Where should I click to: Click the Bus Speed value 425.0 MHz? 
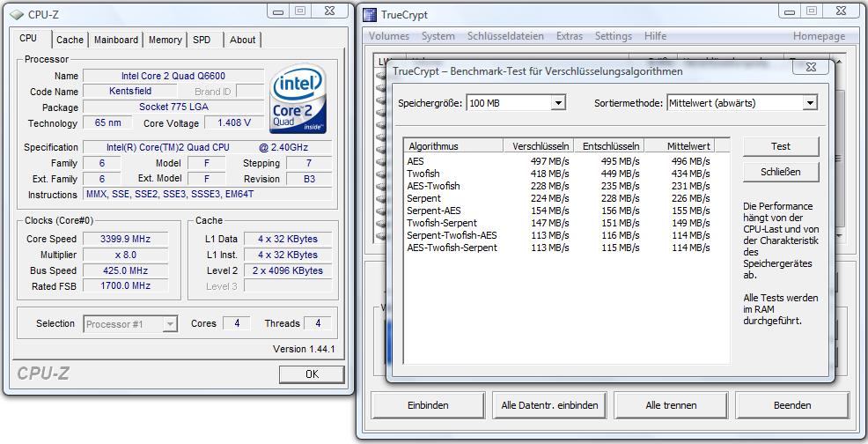(x=126, y=270)
